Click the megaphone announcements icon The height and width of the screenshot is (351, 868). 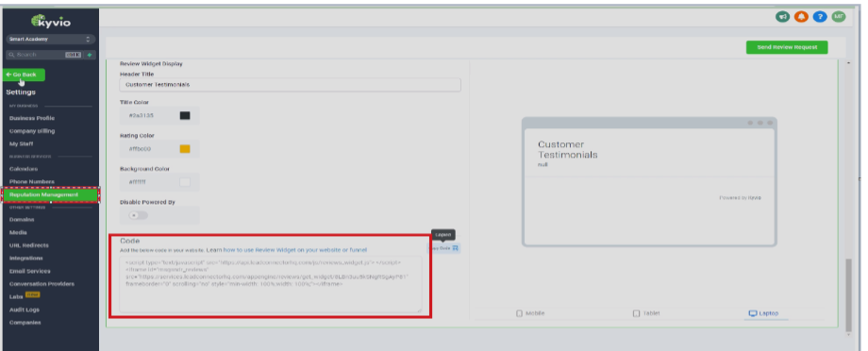click(782, 17)
